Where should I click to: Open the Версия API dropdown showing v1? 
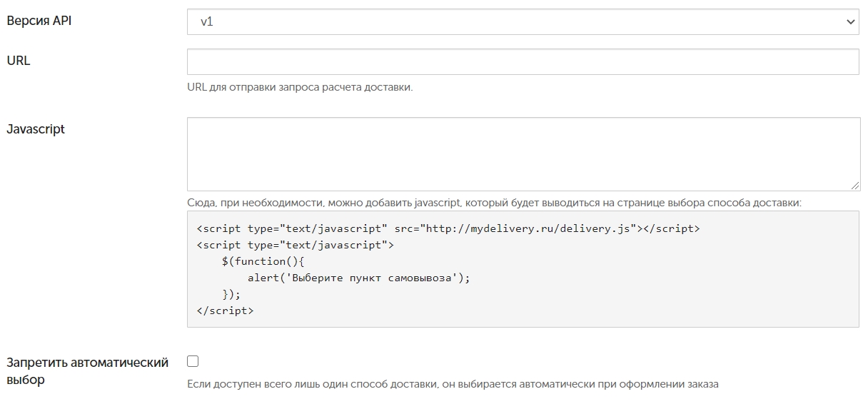click(523, 21)
